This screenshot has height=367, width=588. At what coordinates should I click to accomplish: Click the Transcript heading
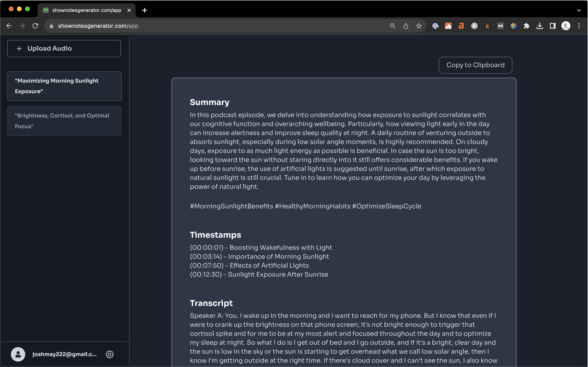pos(211,303)
